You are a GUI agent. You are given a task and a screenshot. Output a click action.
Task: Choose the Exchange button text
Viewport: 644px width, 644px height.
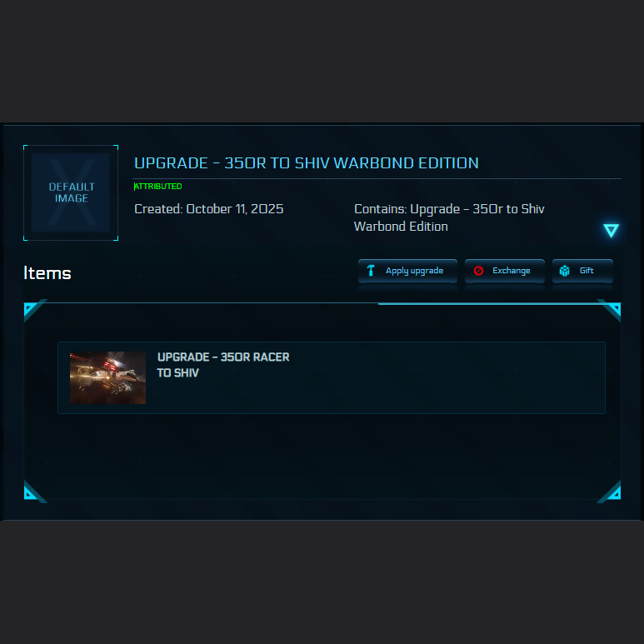click(x=512, y=271)
